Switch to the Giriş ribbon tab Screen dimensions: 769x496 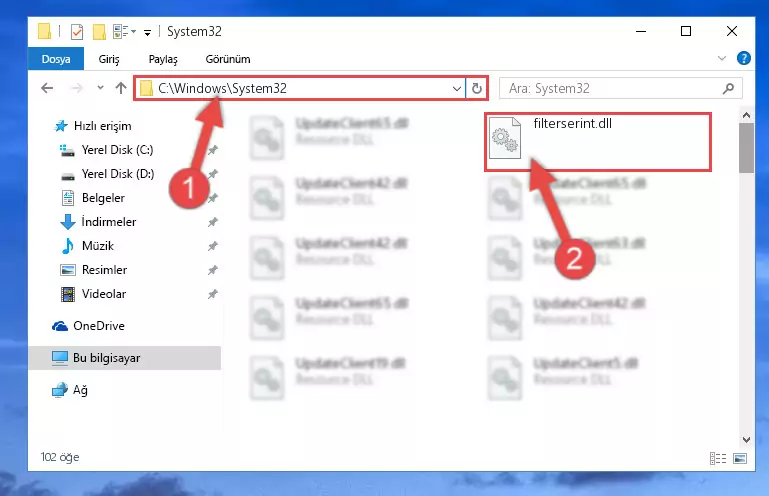click(109, 59)
